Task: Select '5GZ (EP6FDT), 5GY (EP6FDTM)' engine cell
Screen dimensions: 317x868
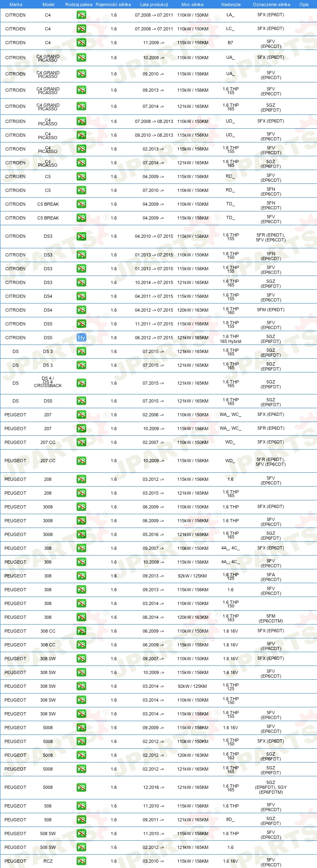Action: pos(271,787)
